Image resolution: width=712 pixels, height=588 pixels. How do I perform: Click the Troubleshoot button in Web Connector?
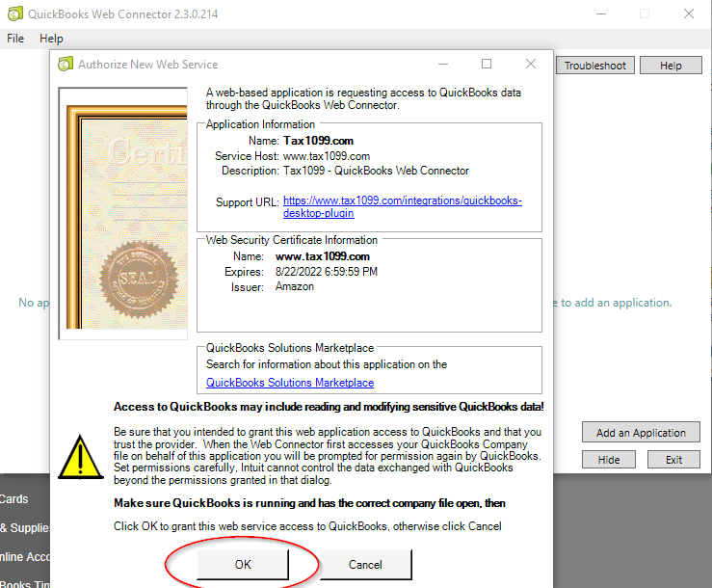click(x=594, y=66)
